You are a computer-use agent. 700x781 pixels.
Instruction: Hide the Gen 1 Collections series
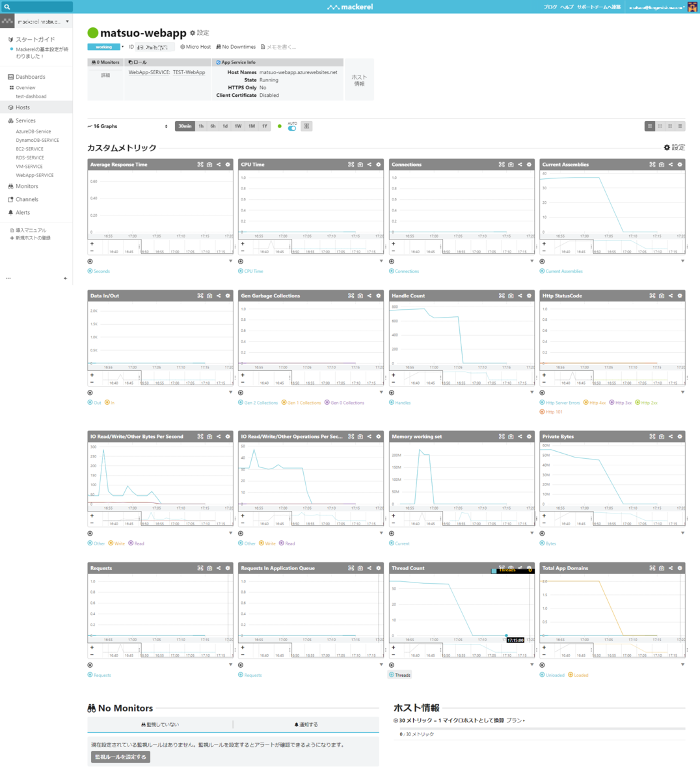pyautogui.click(x=301, y=403)
